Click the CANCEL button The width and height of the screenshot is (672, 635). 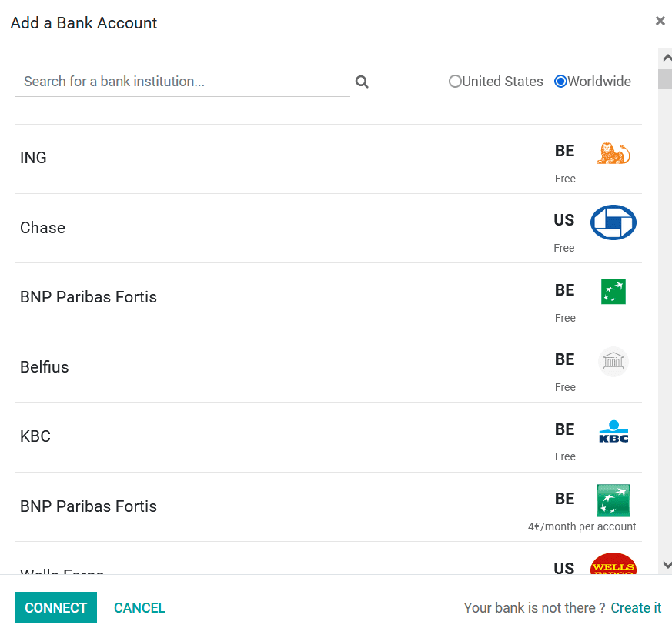[x=140, y=607]
